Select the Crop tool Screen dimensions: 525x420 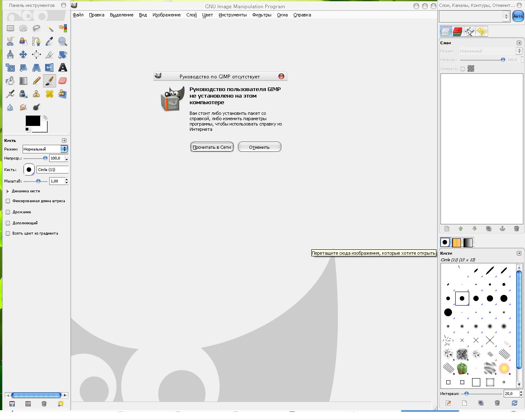[x=50, y=55]
